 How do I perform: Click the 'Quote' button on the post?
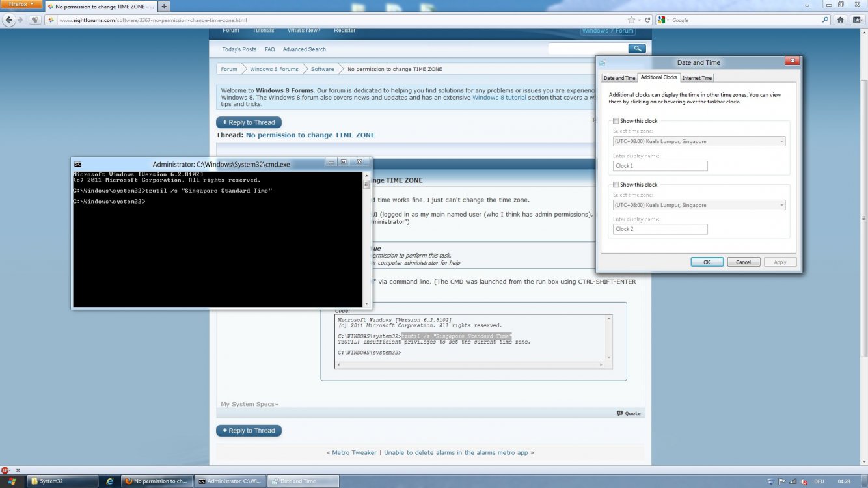point(629,413)
